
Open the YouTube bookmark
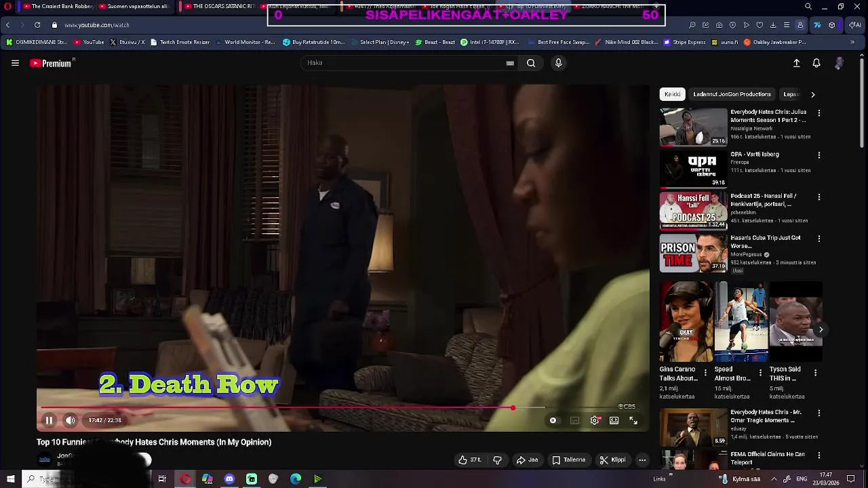click(89, 42)
